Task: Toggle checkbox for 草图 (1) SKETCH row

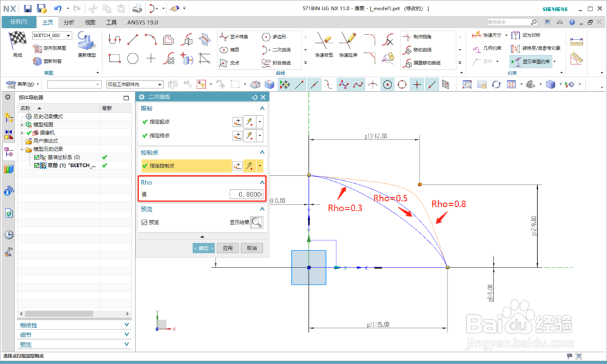Action: pos(37,165)
